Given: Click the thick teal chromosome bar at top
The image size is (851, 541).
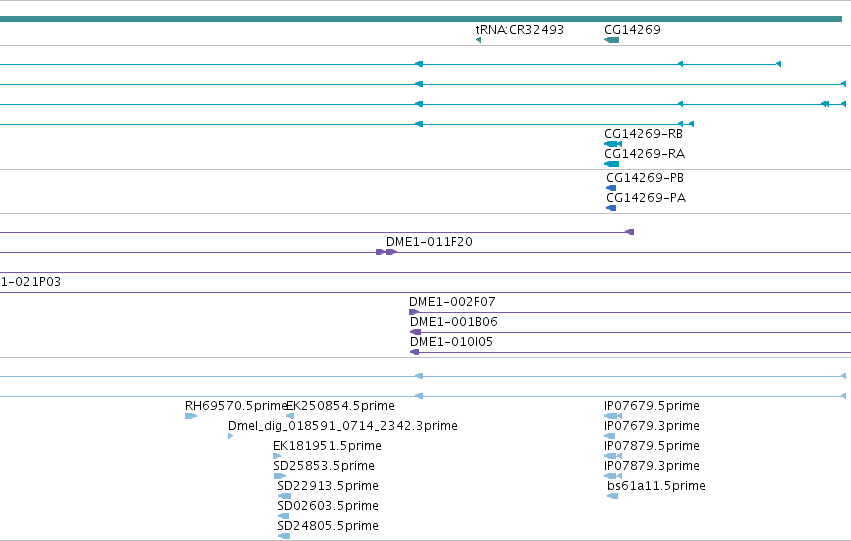Looking at the screenshot, I should (421, 19).
